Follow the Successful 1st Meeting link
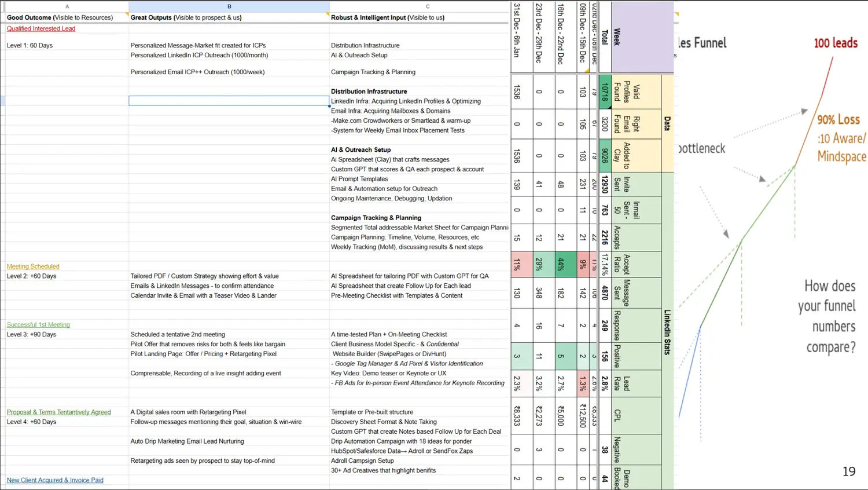Viewport: 868px width, 490px height. click(38, 325)
